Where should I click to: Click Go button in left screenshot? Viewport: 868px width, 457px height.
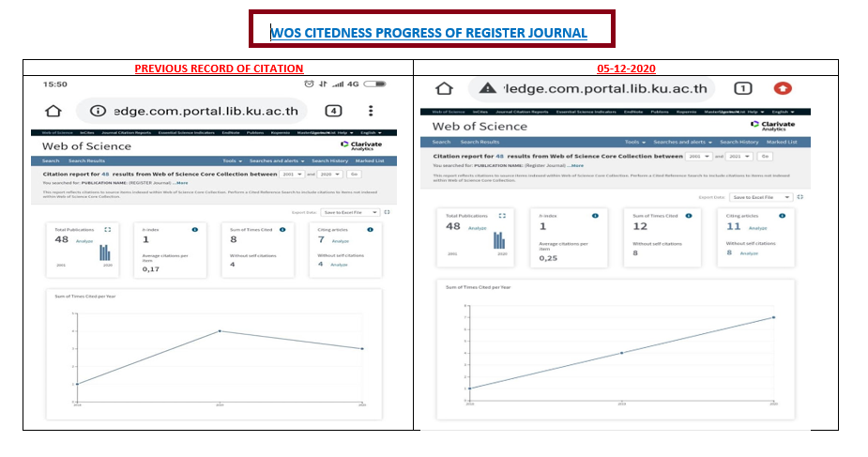[354, 175]
